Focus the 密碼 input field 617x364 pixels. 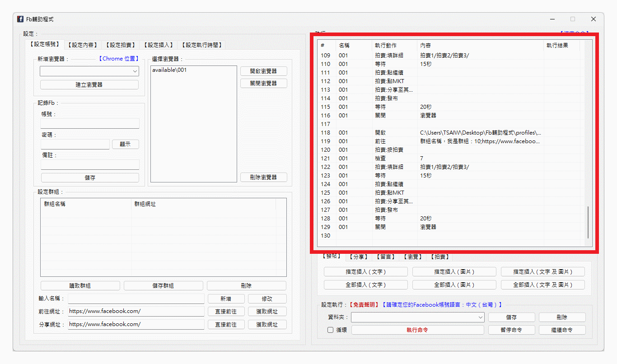(x=75, y=144)
